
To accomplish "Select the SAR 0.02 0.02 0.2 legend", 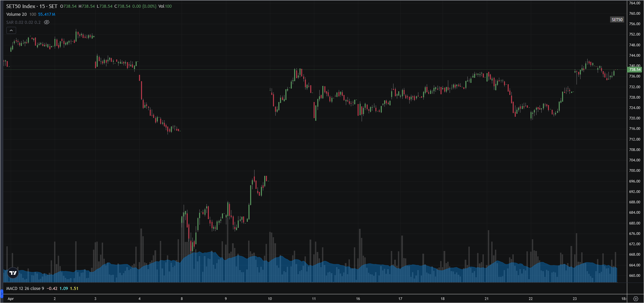I will pos(24,22).
